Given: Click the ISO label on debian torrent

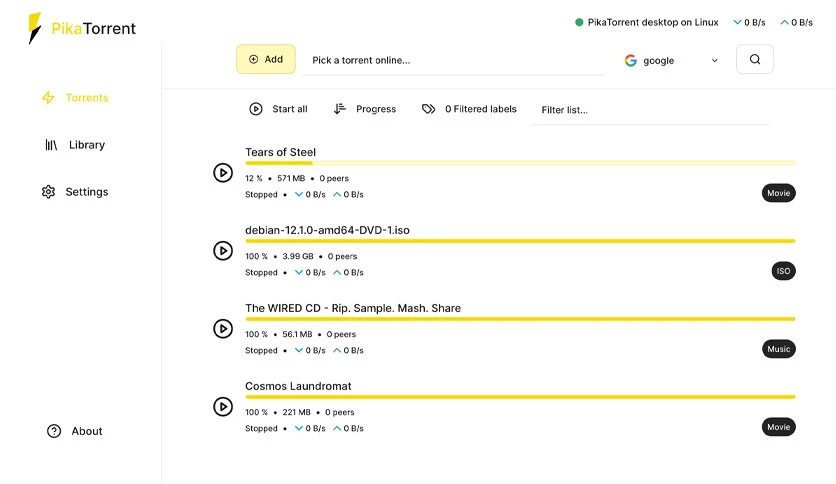Looking at the screenshot, I should (783, 271).
